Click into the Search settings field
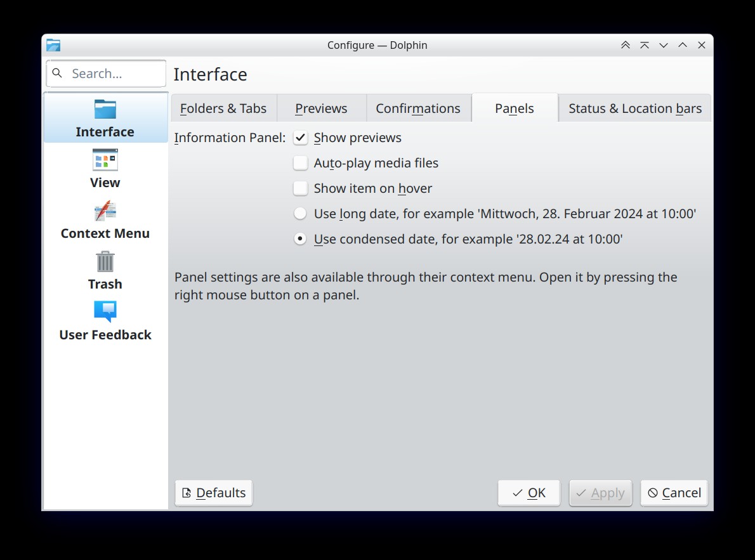Image resolution: width=755 pixels, height=560 pixels. click(x=107, y=74)
